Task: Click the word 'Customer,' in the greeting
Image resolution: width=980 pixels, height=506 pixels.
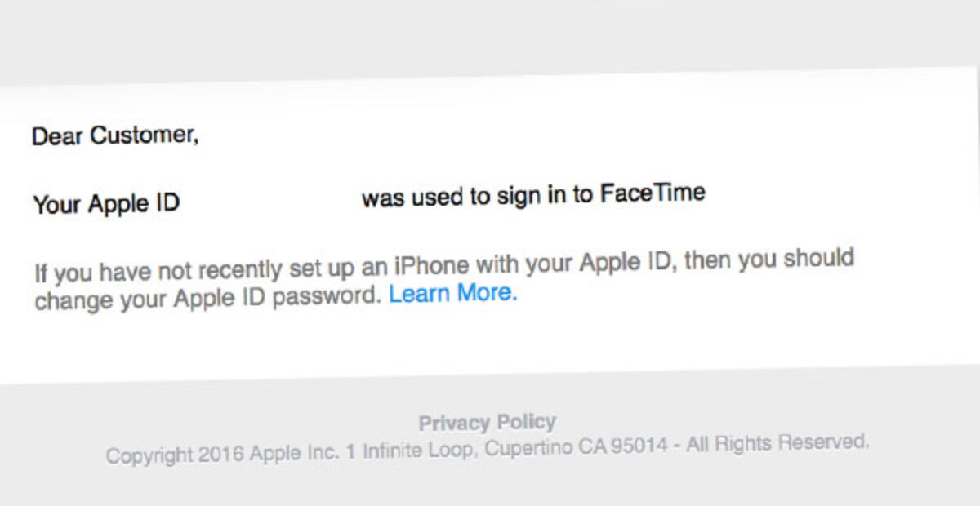Action: pos(144,135)
